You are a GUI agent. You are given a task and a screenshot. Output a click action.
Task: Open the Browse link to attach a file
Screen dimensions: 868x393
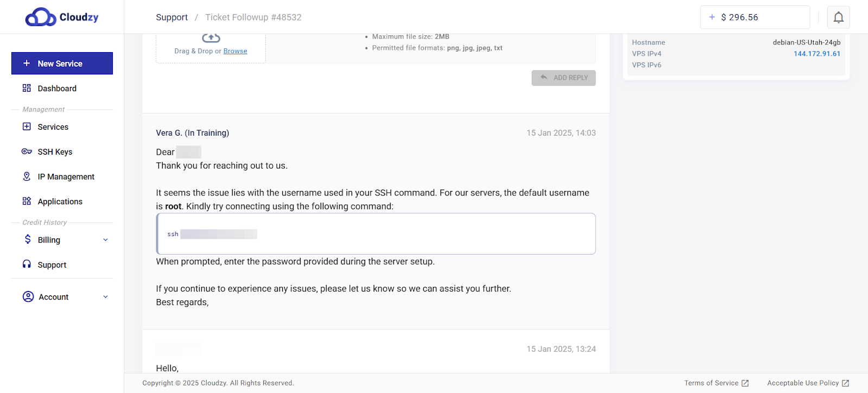tap(235, 50)
